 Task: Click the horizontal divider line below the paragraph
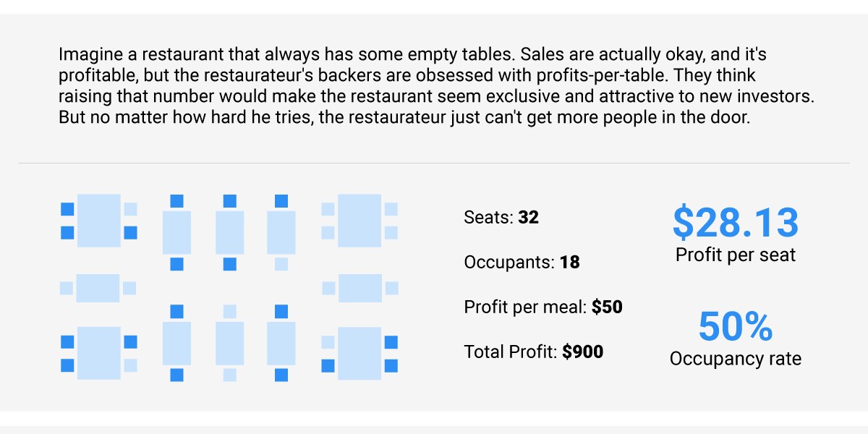tap(434, 163)
